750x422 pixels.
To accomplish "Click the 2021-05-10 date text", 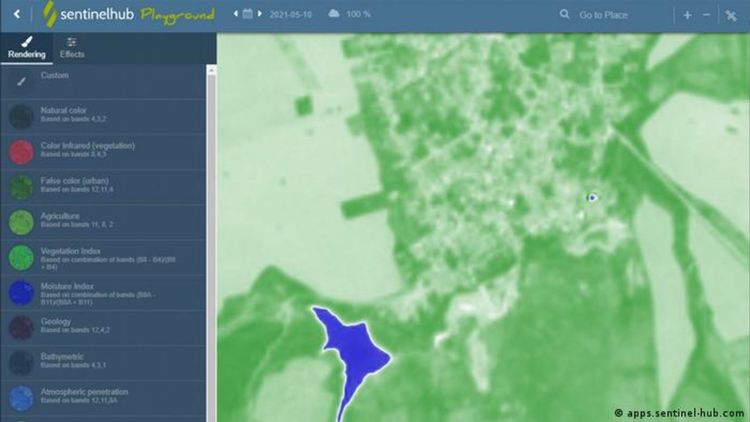I will tap(290, 14).
